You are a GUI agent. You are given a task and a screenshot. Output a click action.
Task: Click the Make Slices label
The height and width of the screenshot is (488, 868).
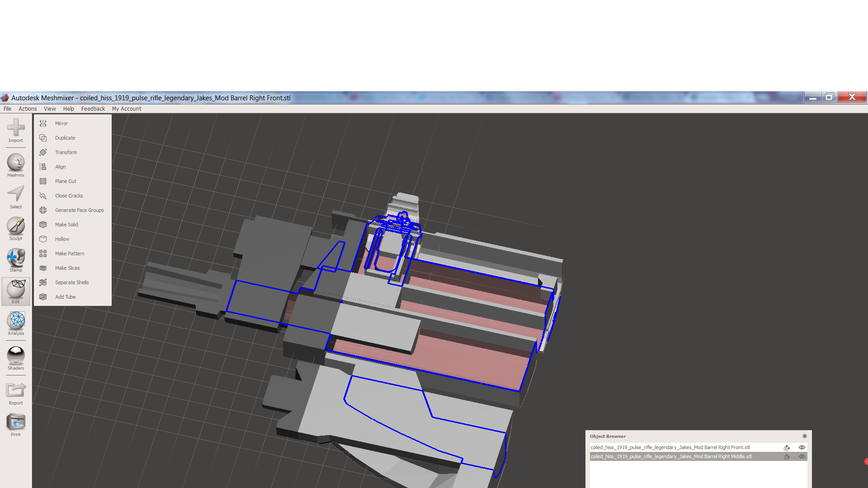(67, 268)
